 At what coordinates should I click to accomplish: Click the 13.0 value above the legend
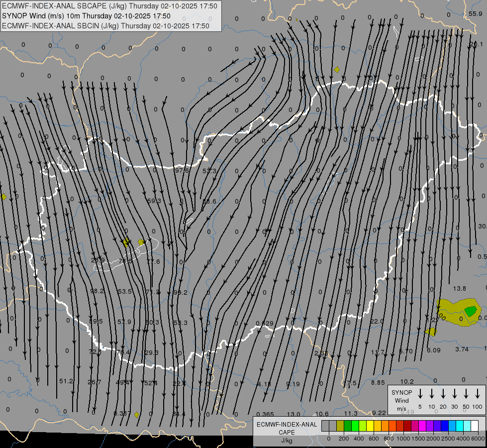coord(293,414)
